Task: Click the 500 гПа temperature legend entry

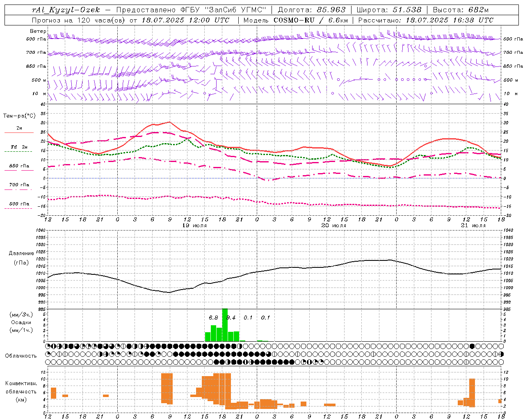Action: click(19, 204)
